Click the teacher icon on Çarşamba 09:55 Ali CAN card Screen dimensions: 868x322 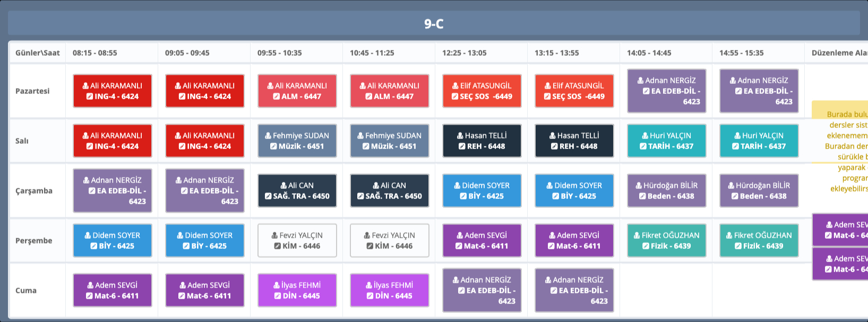(x=283, y=186)
